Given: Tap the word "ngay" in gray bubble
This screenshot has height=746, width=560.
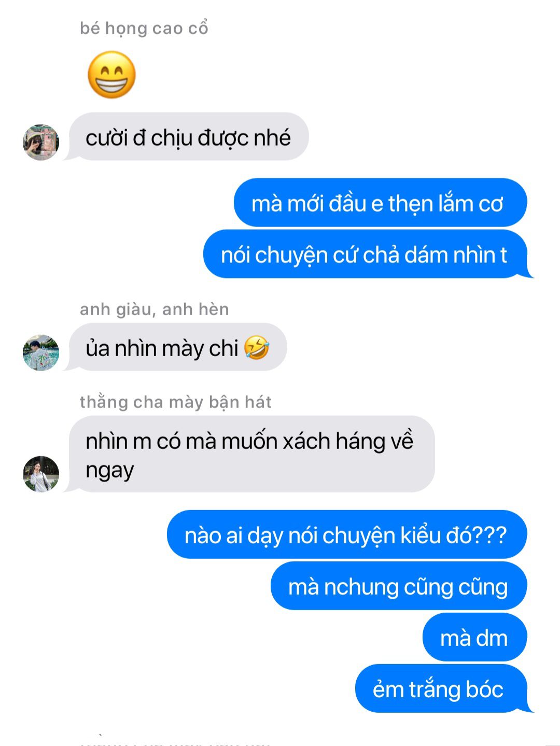Looking at the screenshot, I should 109,471.
